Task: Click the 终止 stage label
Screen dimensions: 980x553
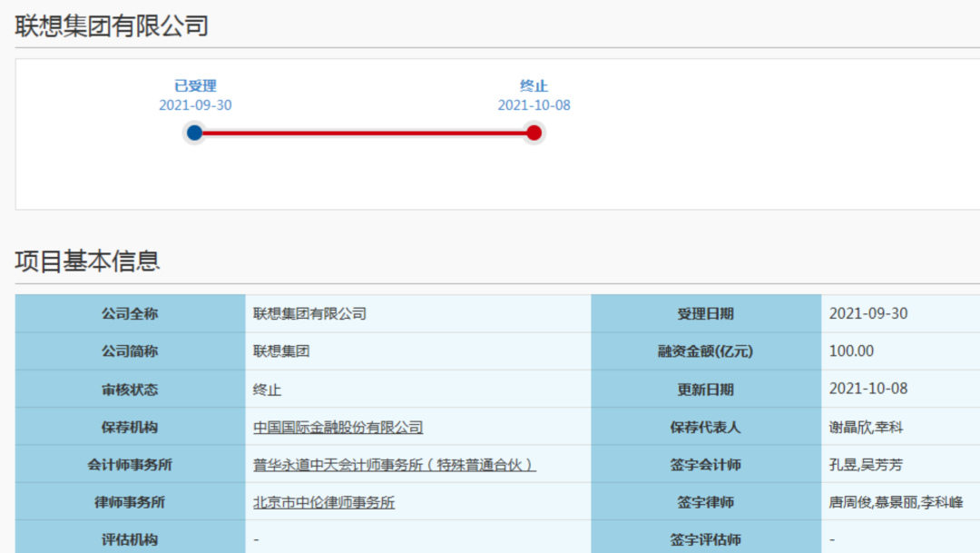Action: coord(534,85)
